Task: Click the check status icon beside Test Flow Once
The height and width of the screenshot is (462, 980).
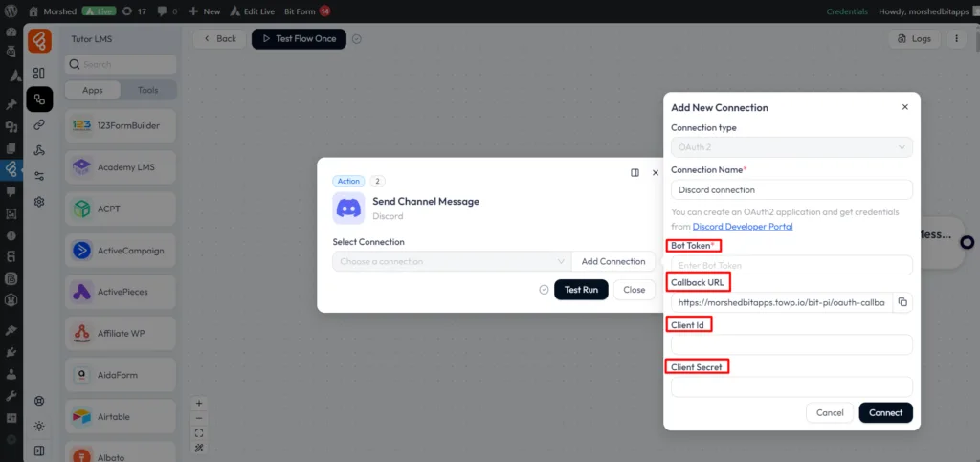Action: 357,38
